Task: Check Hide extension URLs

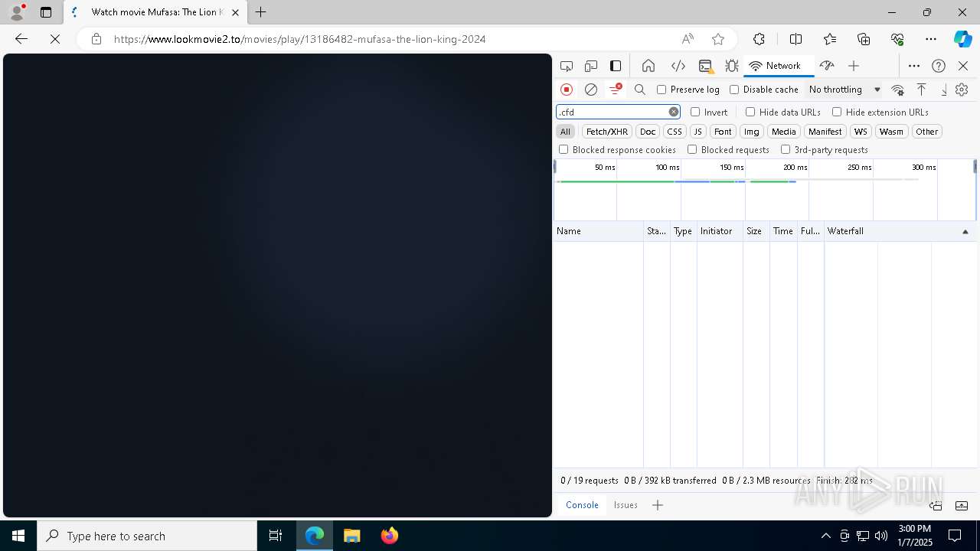Action: 837,112
